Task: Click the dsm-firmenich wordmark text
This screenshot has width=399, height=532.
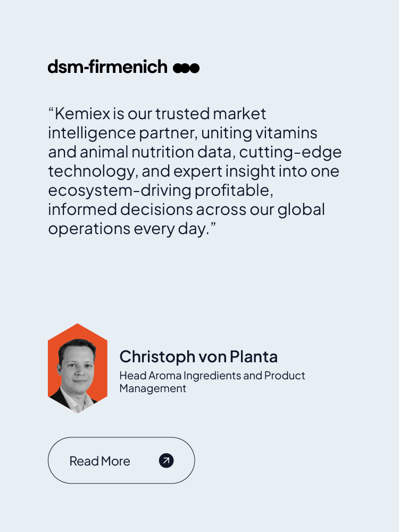Action: pos(107,67)
